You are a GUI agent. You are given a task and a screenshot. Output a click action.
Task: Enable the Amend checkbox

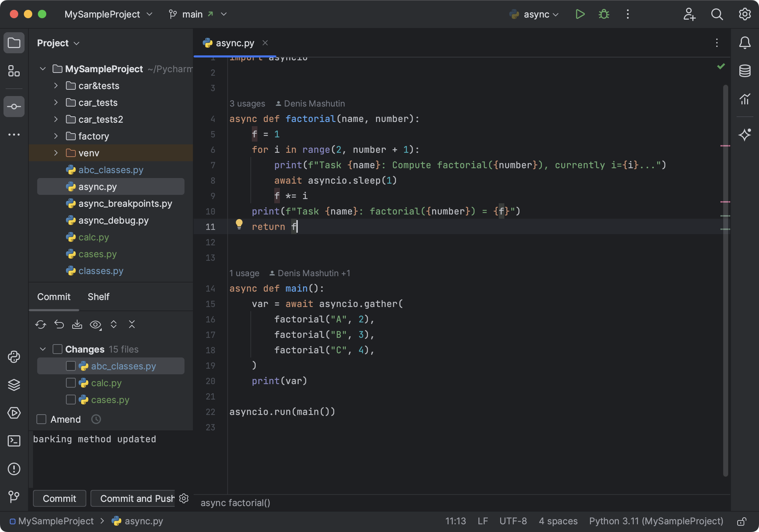pyautogui.click(x=42, y=419)
